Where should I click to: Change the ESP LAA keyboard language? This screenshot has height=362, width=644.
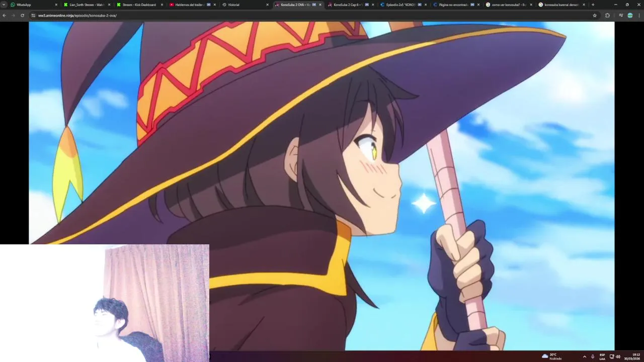click(602, 356)
